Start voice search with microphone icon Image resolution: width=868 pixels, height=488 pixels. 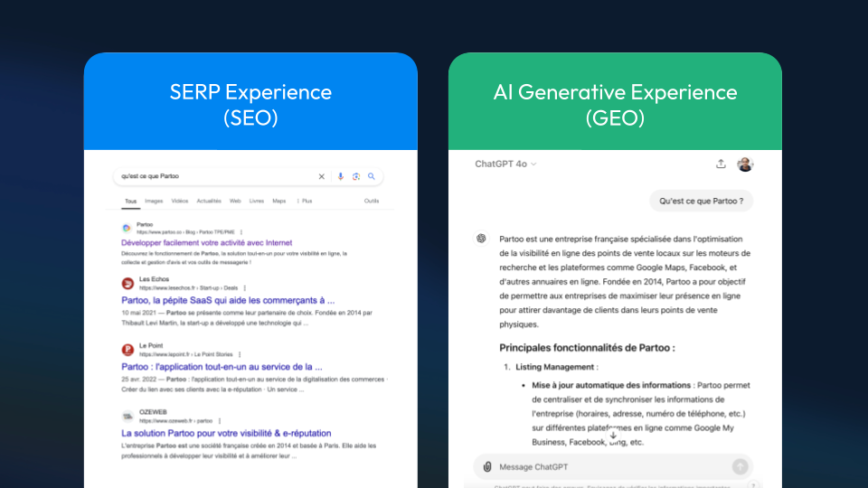click(341, 176)
